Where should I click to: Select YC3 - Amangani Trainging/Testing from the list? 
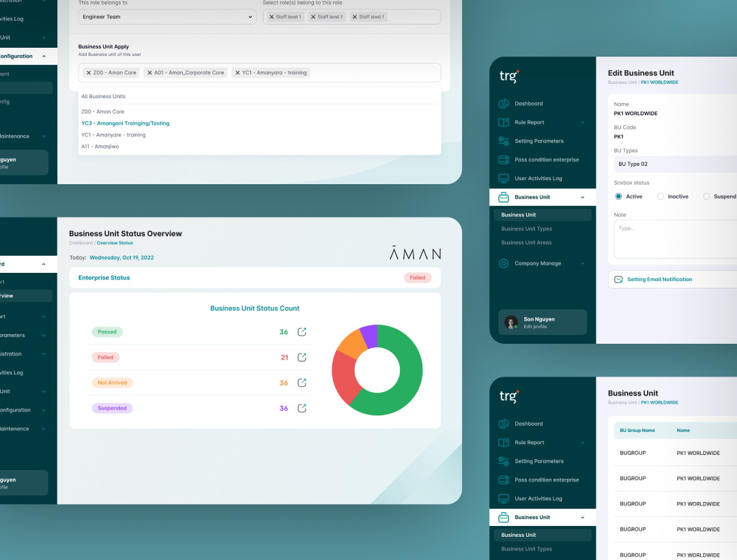[126, 123]
